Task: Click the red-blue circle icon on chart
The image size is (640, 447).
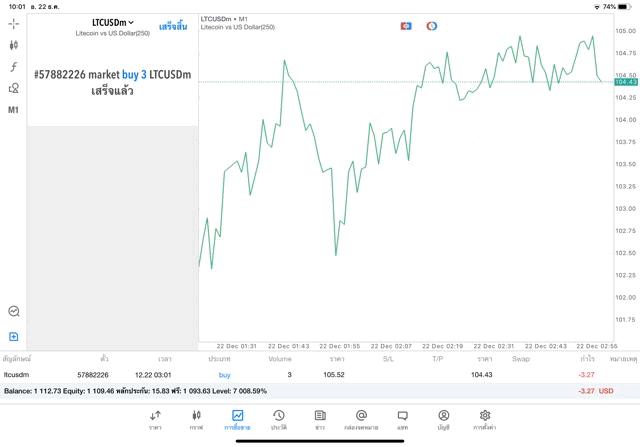Action: (431, 26)
